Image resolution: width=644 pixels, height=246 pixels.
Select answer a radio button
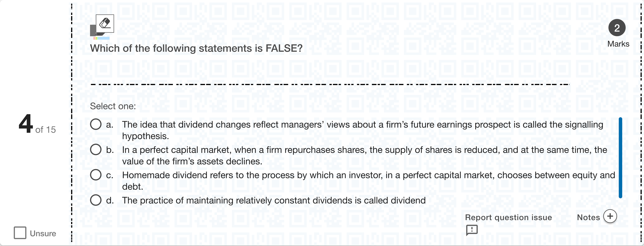tap(96, 124)
